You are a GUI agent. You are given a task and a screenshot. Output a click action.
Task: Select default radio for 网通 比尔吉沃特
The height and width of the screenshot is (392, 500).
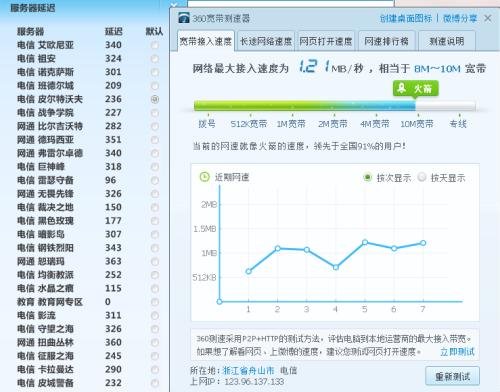click(155, 126)
